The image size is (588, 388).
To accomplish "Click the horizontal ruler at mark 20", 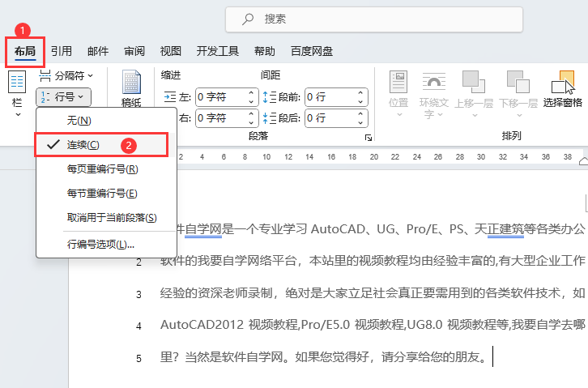I will click(374, 157).
